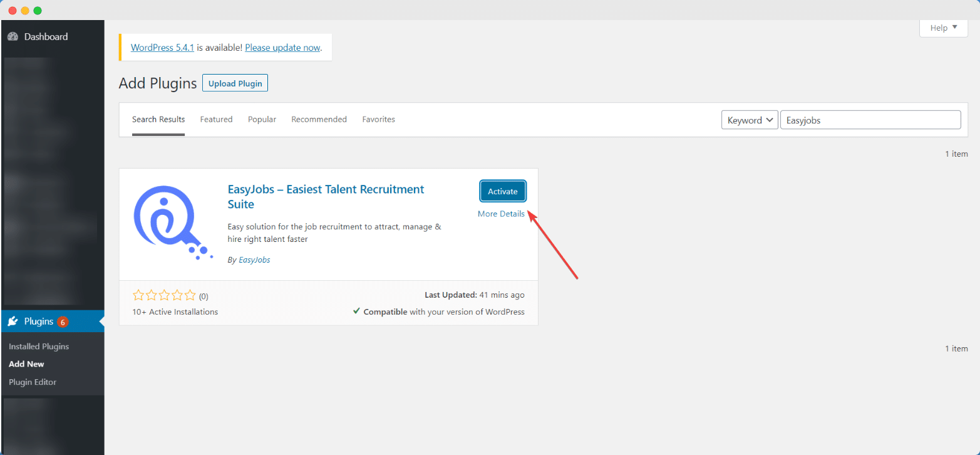Open the Plugins sidebar menu item

click(52, 322)
